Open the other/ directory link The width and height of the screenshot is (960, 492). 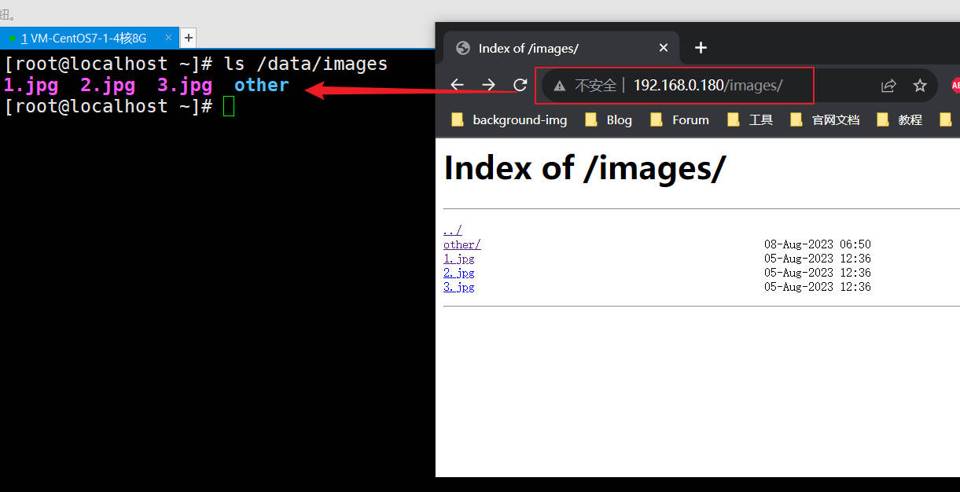point(462,244)
